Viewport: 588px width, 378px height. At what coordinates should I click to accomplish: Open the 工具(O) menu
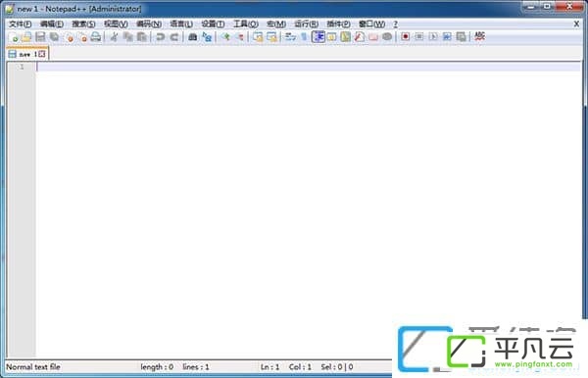(x=246, y=24)
